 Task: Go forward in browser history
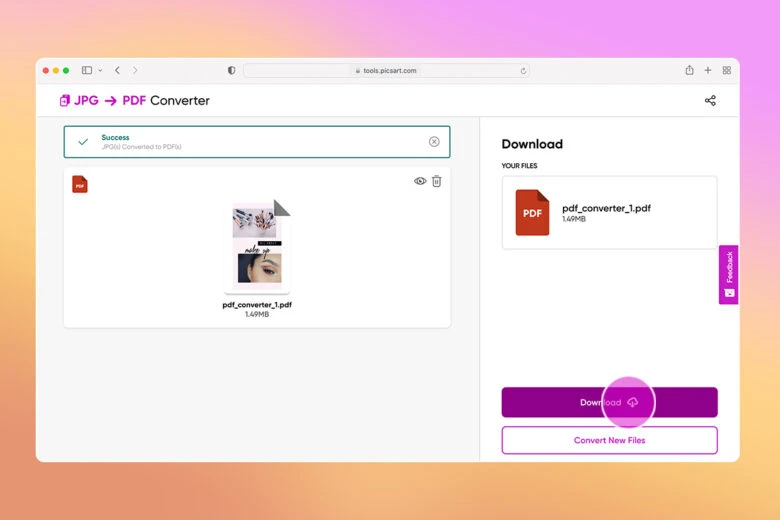pyautogui.click(x=135, y=70)
